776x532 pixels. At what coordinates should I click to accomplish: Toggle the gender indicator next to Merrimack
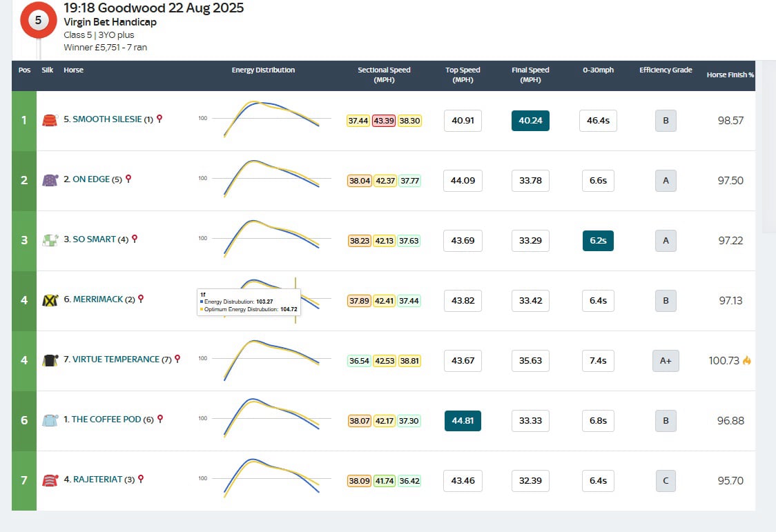142,298
